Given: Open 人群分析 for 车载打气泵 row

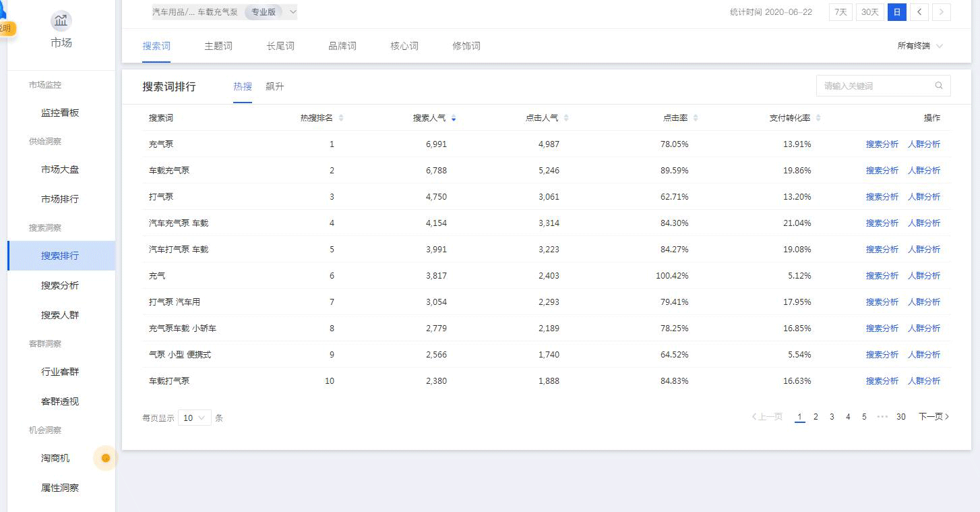Looking at the screenshot, I should (923, 381).
